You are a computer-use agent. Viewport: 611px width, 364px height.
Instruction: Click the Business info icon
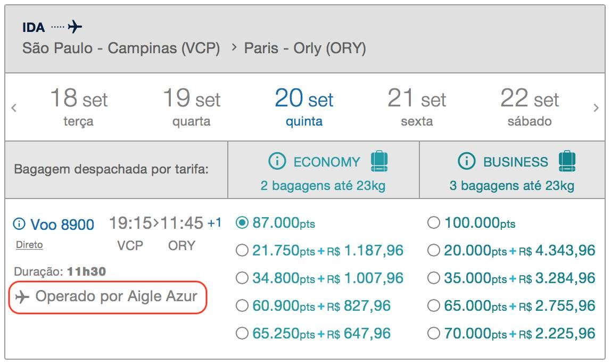466,161
